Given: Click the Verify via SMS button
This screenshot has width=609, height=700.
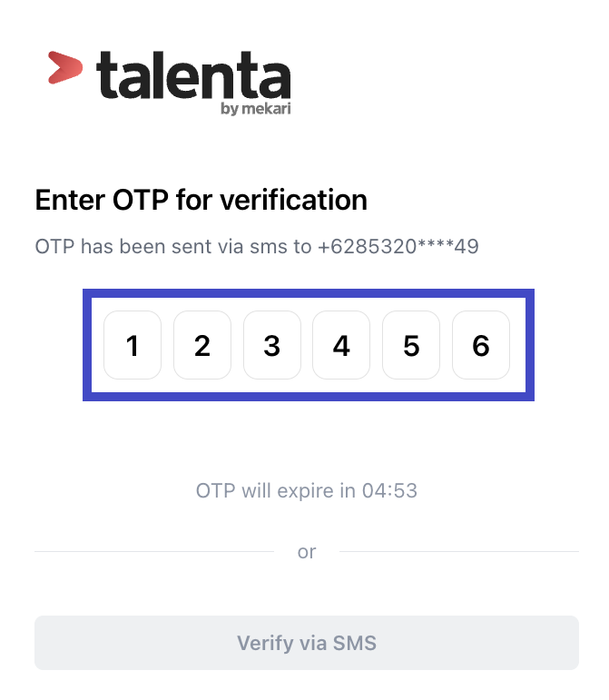Looking at the screenshot, I should (307, 643).
